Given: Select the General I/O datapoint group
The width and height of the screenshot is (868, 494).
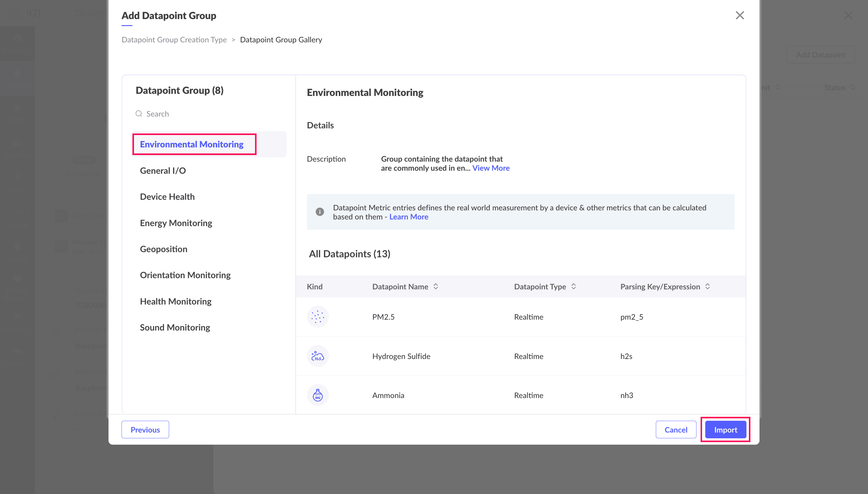Looking at the screenshot, I should (x=163, y=170).
